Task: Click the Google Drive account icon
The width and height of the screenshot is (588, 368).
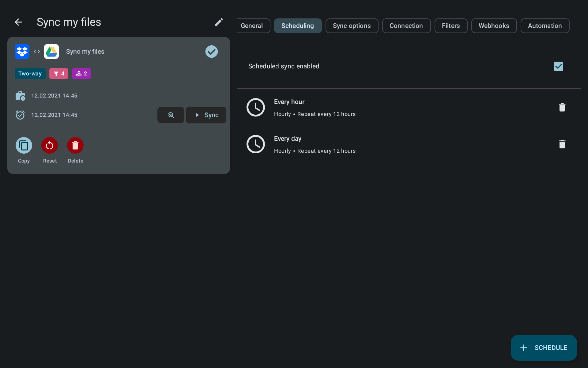Action: [51, 52]
